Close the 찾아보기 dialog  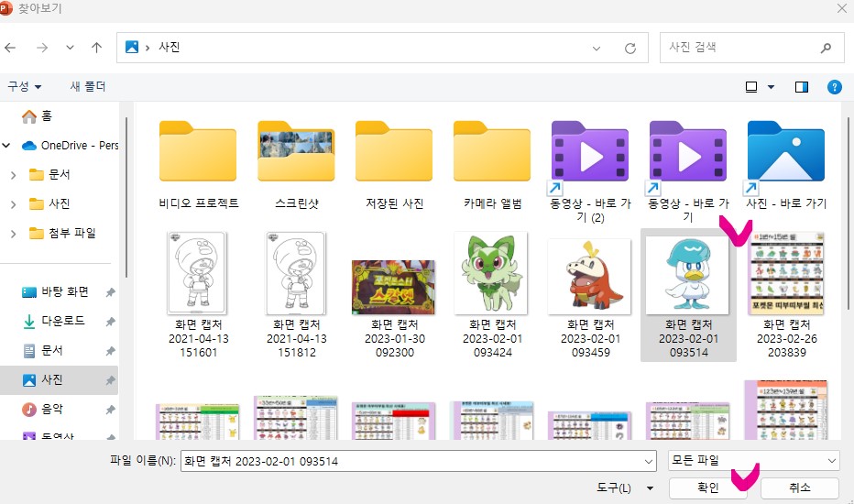(841, 8)
